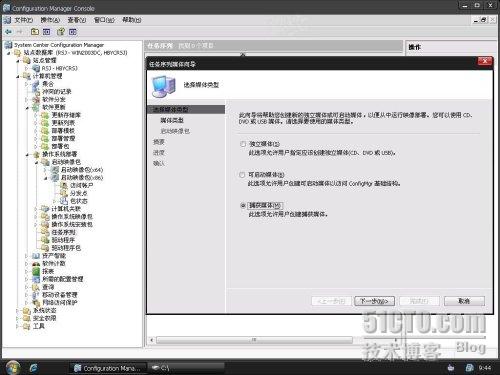Click the 网络访问保护 icon
The height and width of the screenshot is (375, 500).
click(36, 303)
